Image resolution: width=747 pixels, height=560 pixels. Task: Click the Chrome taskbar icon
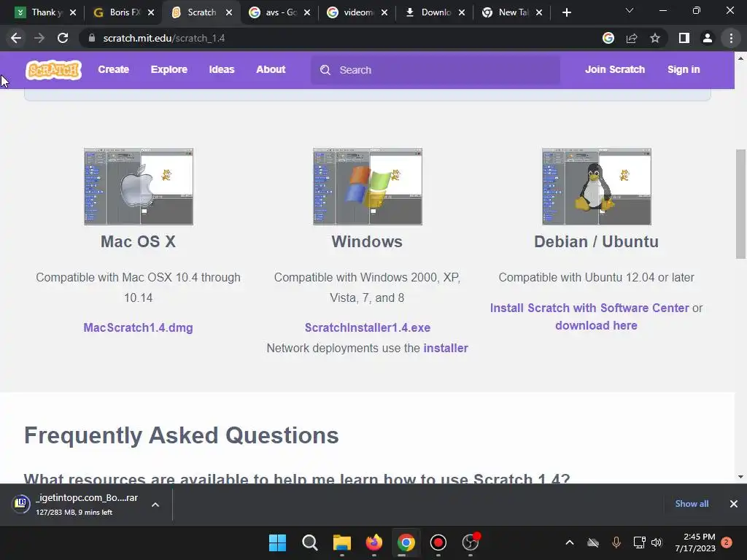point(406,542)
